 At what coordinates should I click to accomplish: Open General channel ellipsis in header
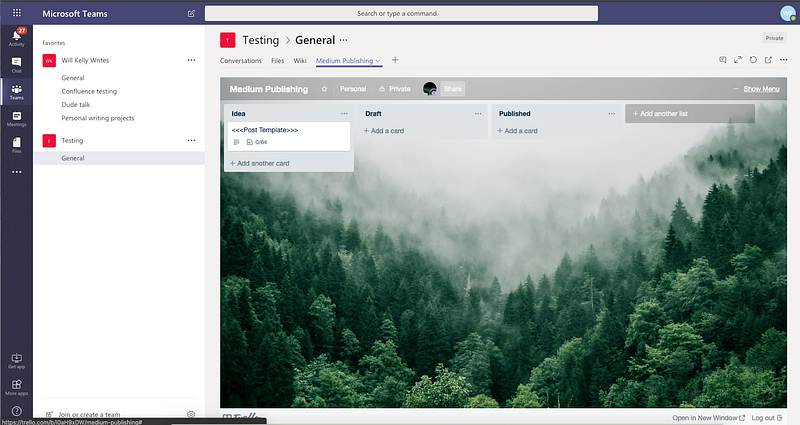click(343, 40)
